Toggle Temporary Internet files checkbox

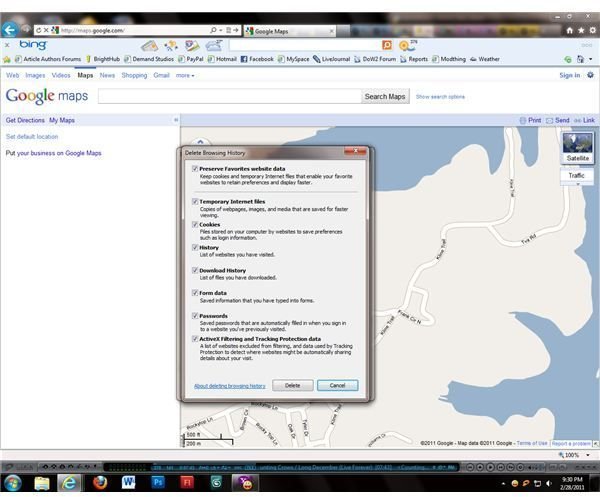click(195, 201)
